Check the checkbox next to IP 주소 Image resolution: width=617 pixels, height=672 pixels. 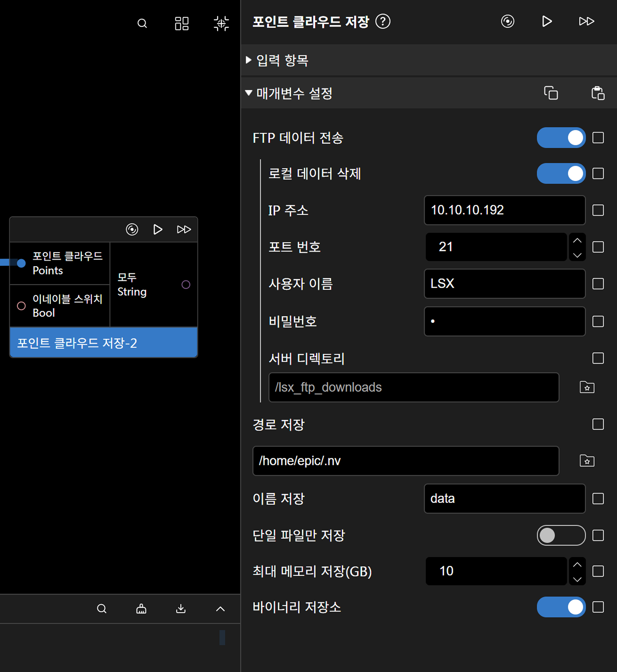598,210
